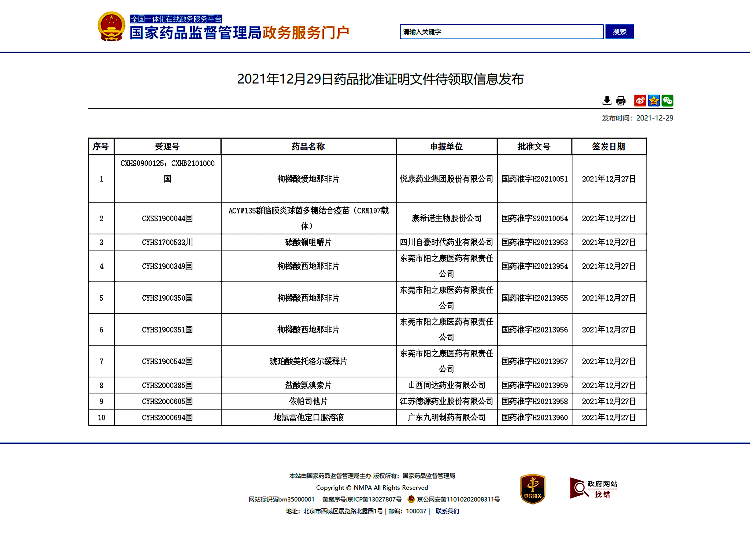Click the 药品名称 column header
Image resolution: width=750 pixels, height=560 pixels.
pyautogui.click(x=308, y=147)
